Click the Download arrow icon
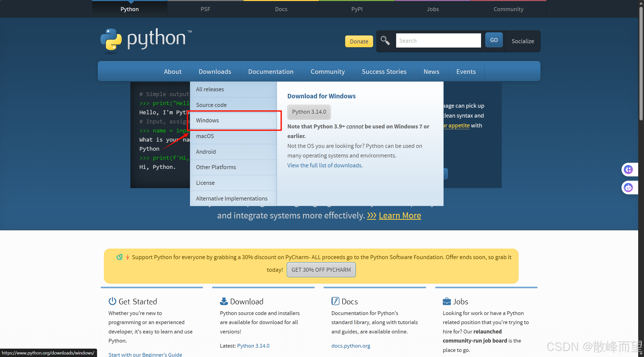644x357 pixels. 224,301
